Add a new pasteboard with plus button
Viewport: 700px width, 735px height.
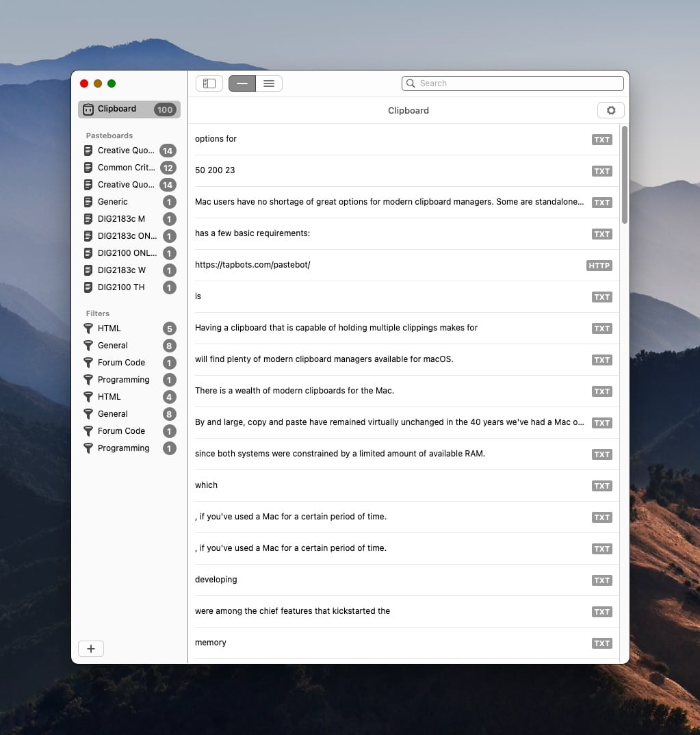91,649
